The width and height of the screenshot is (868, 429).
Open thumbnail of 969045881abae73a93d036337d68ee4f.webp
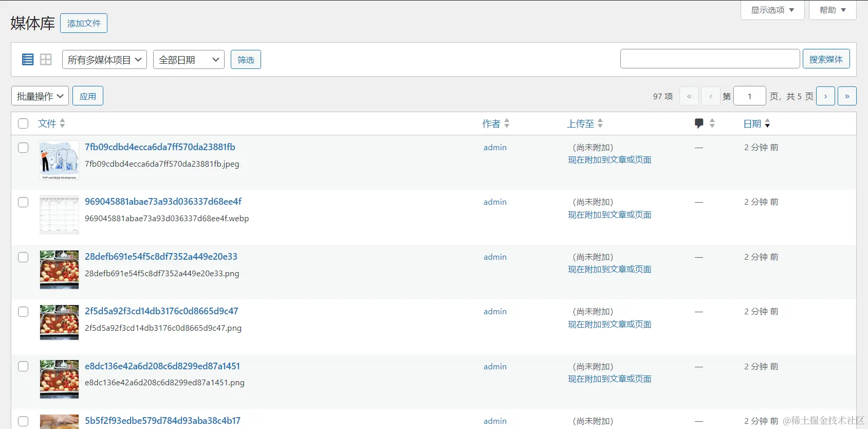click(x=60, y=215)
